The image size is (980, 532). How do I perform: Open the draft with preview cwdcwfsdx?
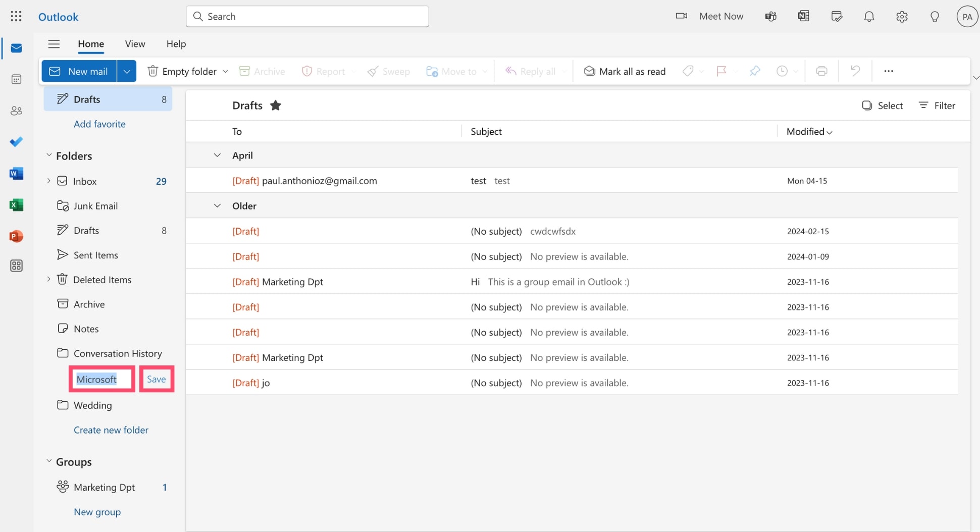pos(572,231)
